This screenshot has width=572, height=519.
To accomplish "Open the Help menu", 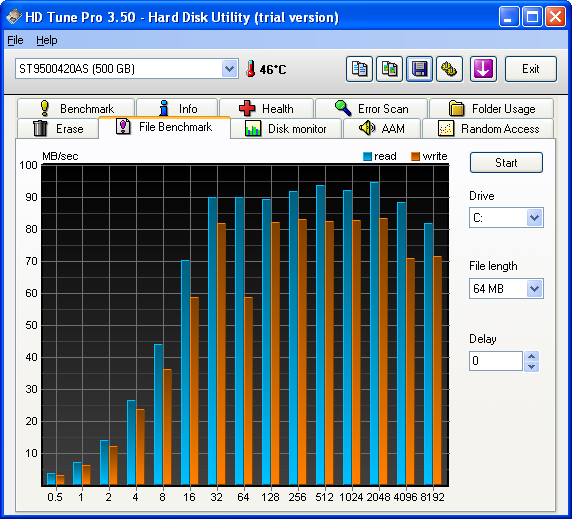I will 47,40.
